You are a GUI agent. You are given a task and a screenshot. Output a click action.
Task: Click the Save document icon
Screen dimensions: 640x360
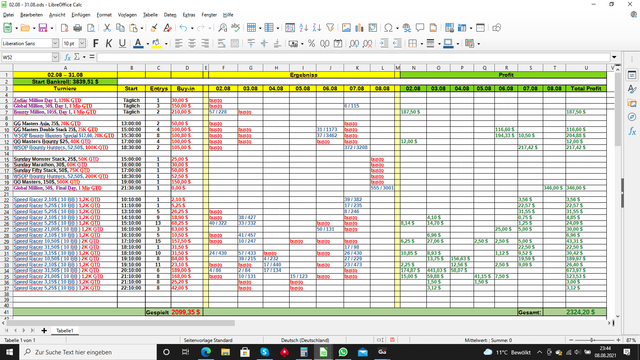(43, 28)
